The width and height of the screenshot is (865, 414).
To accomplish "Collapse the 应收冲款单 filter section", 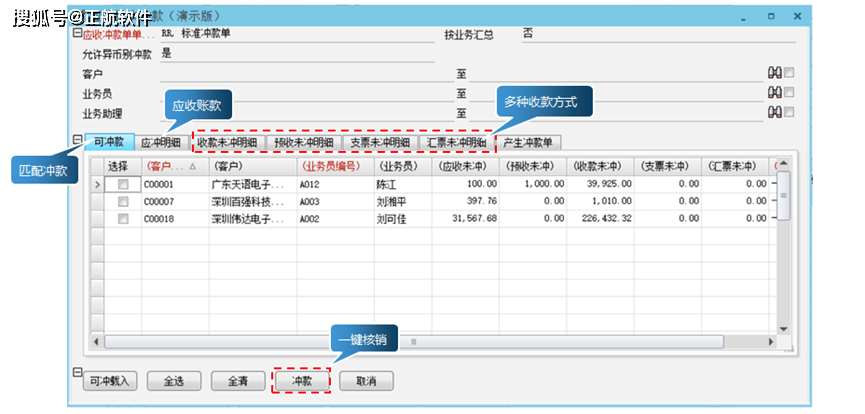I will click(77, 33).
